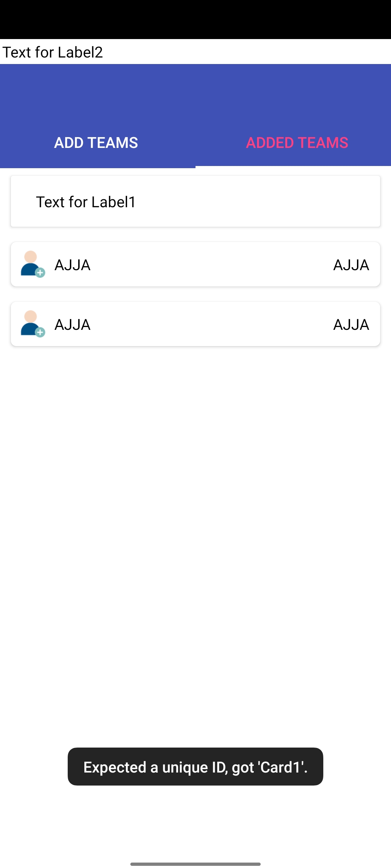Open the ADDED TEAMS tab

(x=297, y=142)
